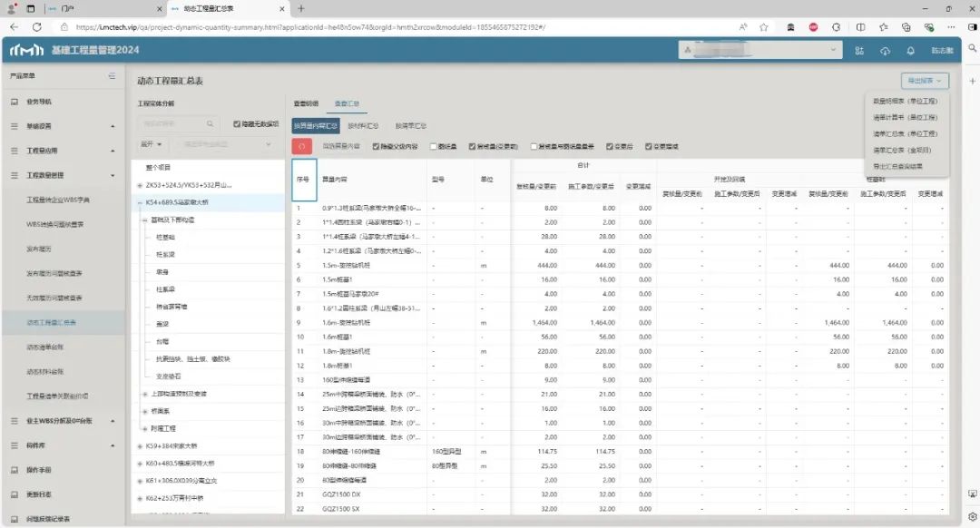Image resolution: width=980 pixels, height=528 pixels.
Task: Click the browser profile avatar icon
Action: 11,9
